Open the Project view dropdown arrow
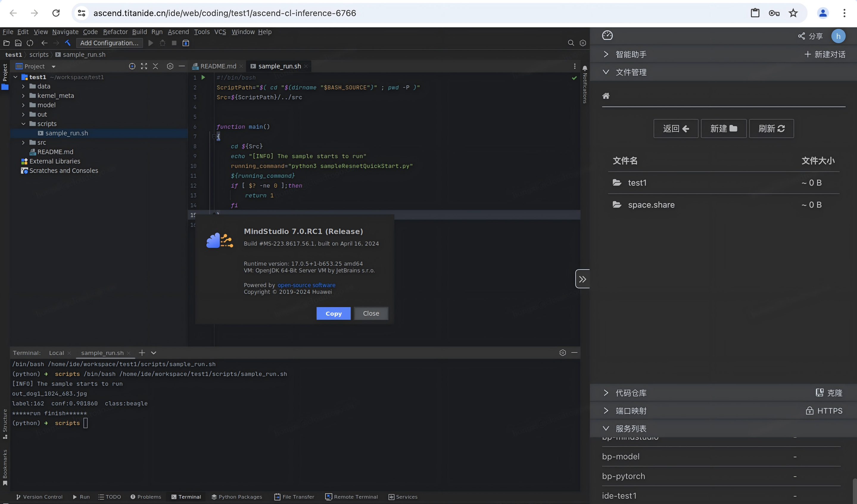 [x=53, y=67]
